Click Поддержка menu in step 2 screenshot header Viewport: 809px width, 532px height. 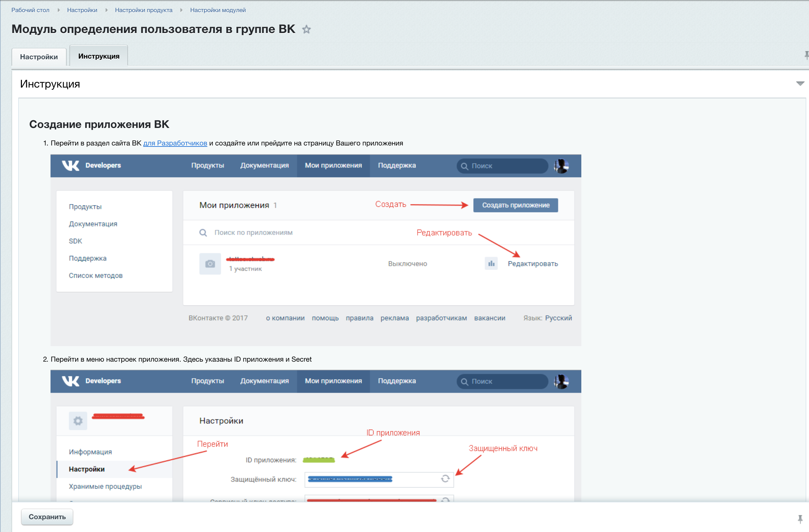click(x=397, y=381)
